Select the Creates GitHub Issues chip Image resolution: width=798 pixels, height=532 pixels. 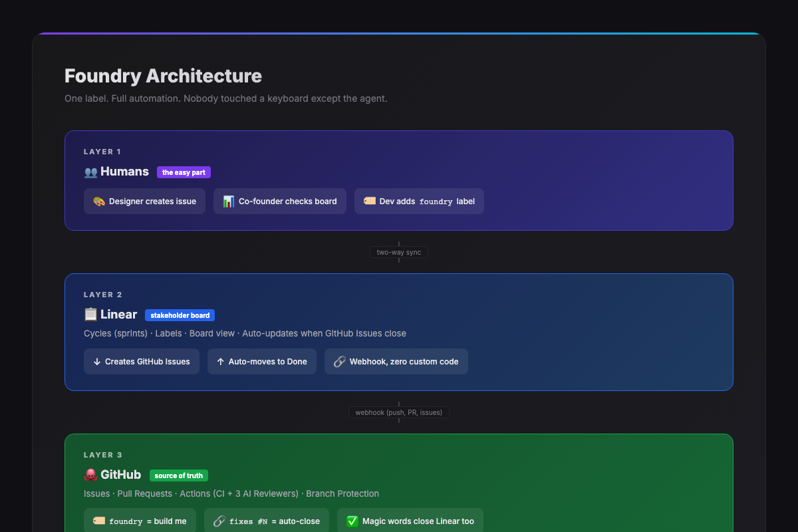[142, 362]
